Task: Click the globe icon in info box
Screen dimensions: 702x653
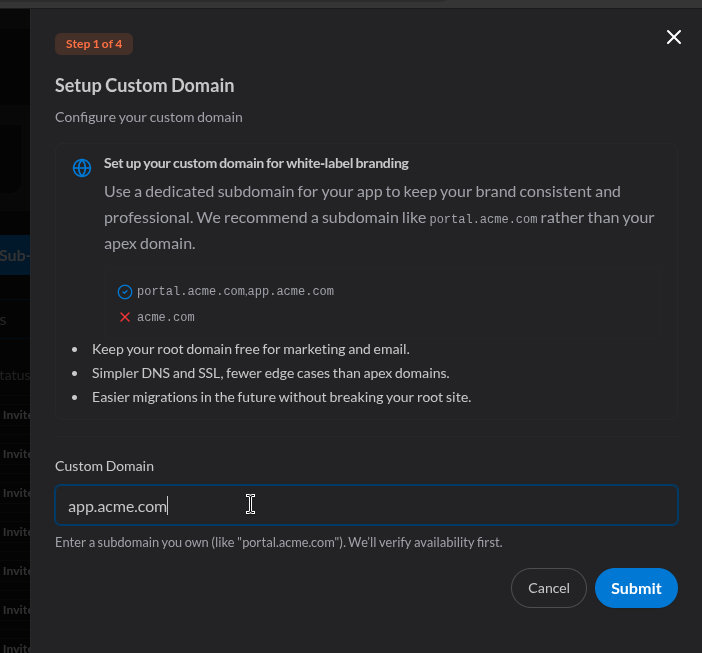Action: click(82, 168)
